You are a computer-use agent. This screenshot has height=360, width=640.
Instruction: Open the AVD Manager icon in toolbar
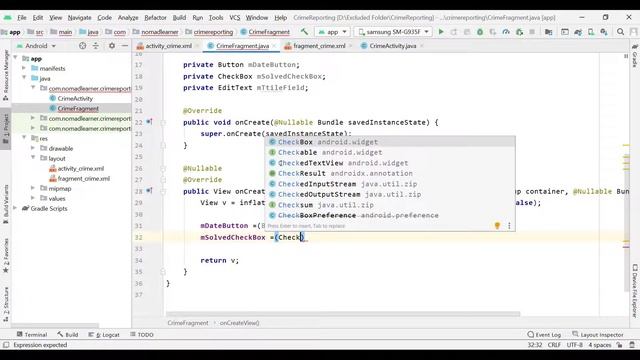click(591, 31)
